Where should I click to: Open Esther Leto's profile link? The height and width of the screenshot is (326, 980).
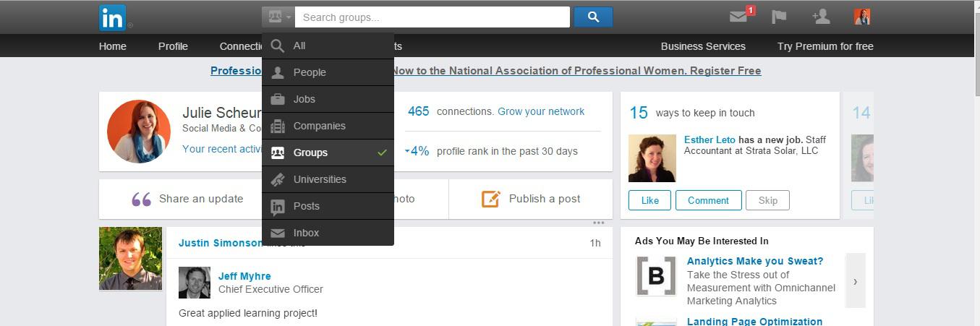(x=710, y=140)
